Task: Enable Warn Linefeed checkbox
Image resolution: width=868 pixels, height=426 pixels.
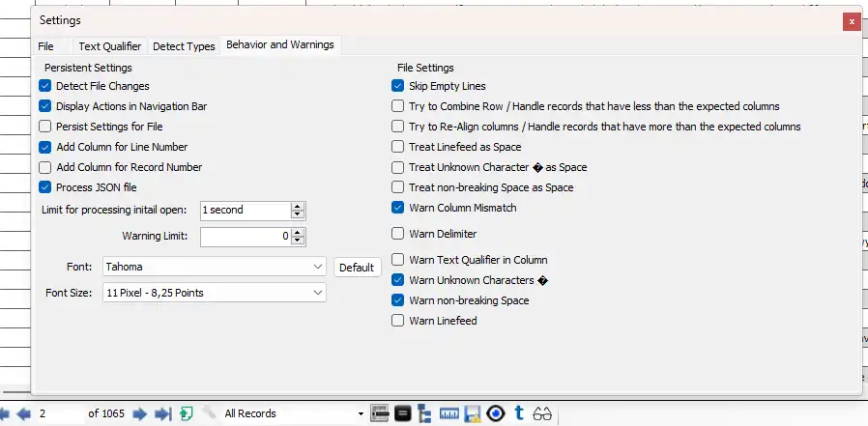Action: 397,321
